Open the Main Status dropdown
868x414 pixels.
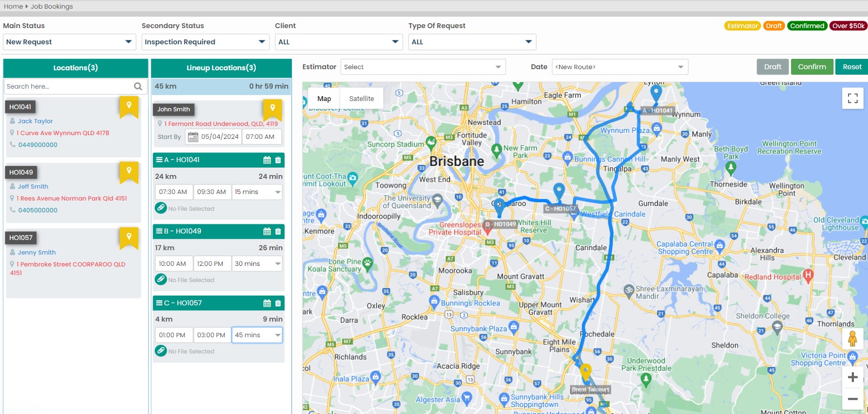[69, 42]
